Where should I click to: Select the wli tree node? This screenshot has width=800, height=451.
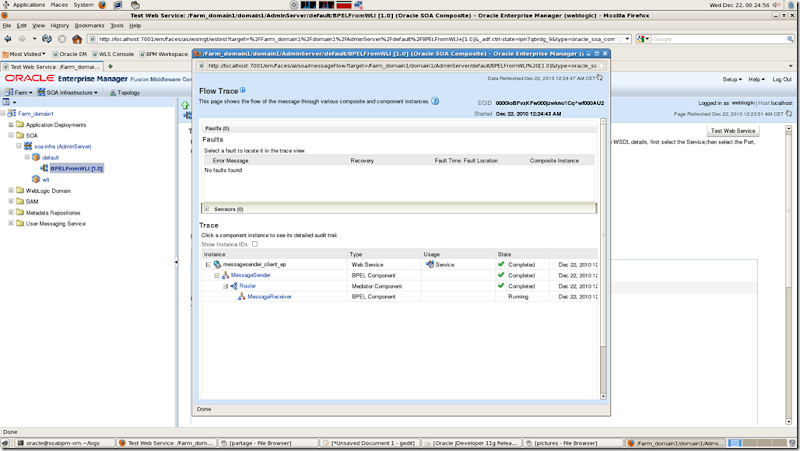point(45,180)
